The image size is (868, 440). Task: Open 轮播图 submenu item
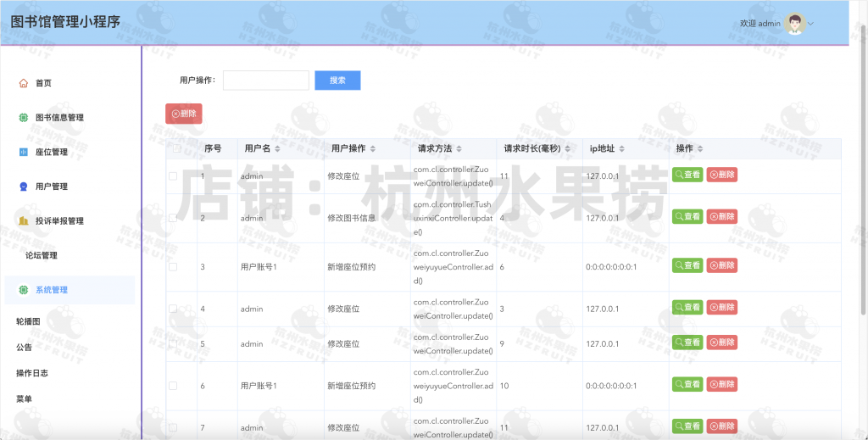(28, 321)
